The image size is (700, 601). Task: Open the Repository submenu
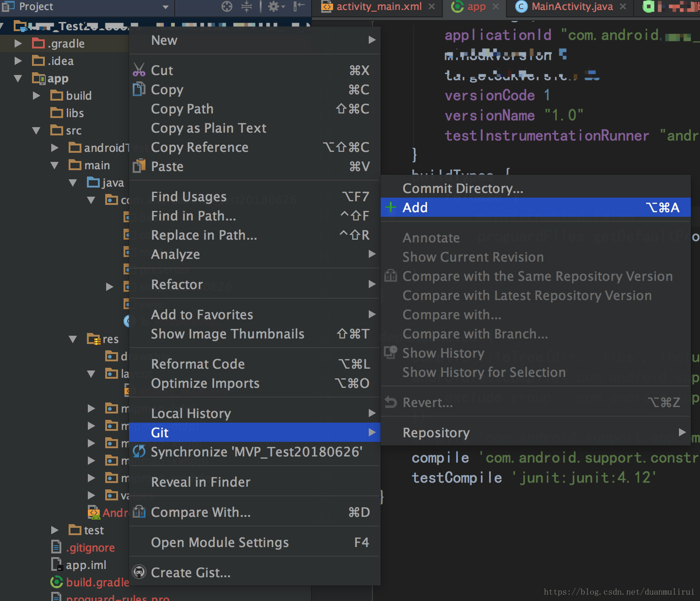pyautogui.click(x=535, y=433)
